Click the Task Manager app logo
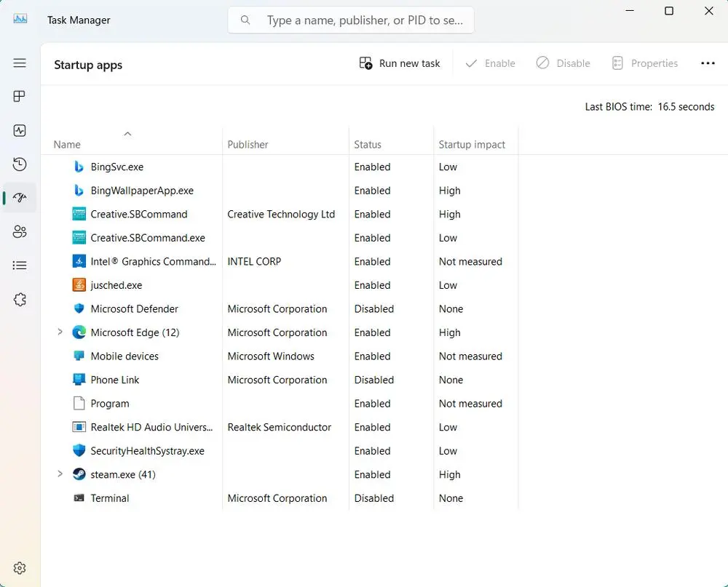Image resolution: width=728 pixels, height=587 pixels. tap(20, 19)
